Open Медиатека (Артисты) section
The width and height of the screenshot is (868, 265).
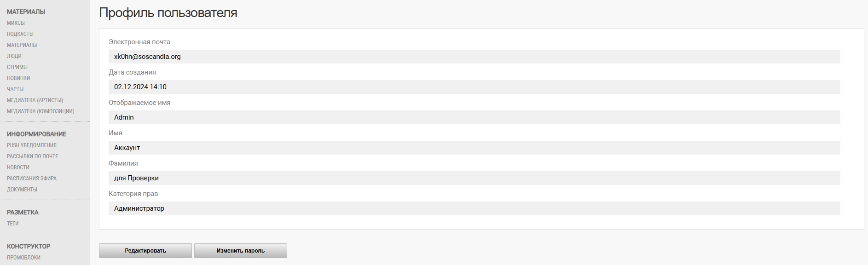(35, 100)
